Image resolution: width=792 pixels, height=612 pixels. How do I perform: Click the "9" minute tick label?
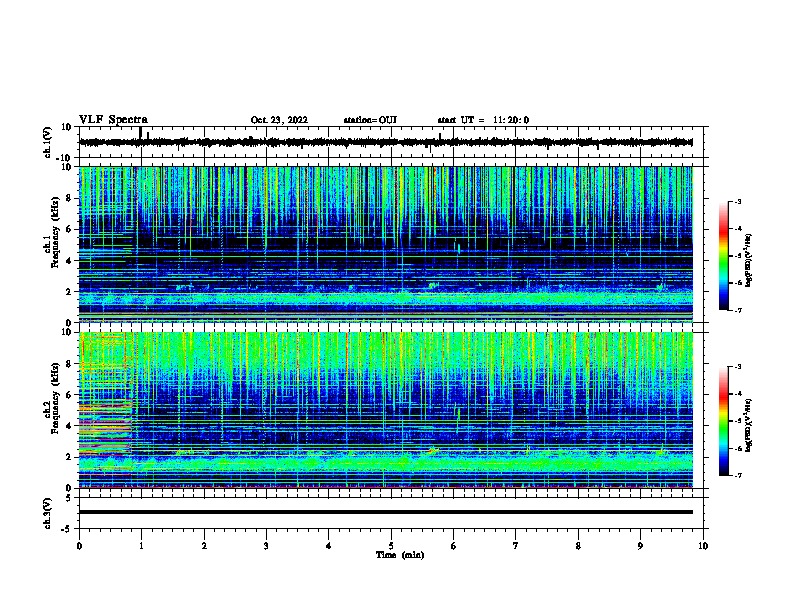(640, 546)
